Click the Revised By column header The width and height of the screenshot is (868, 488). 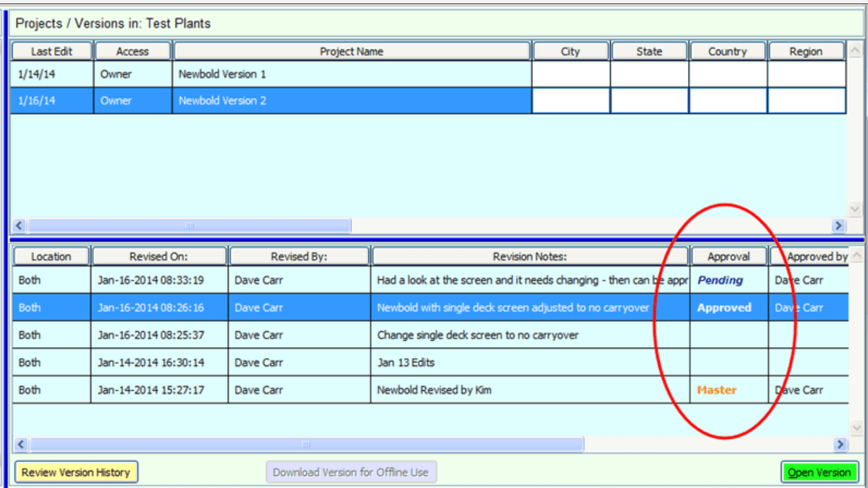tap(298, 256)
